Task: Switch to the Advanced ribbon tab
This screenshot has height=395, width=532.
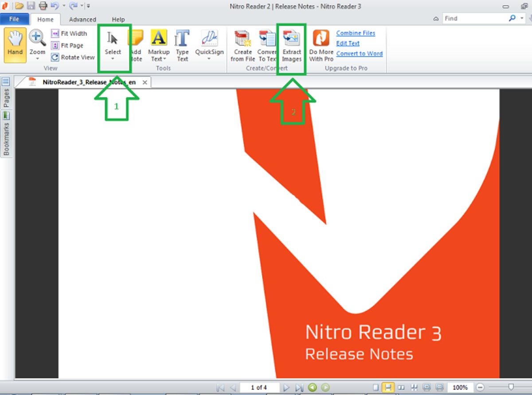Action: click(82, 20)
